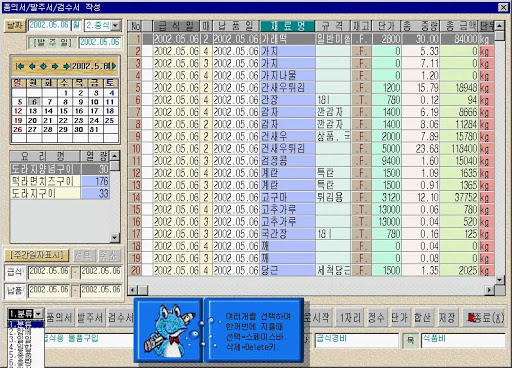Sort by the 급식일 column header

coord(176,26)
